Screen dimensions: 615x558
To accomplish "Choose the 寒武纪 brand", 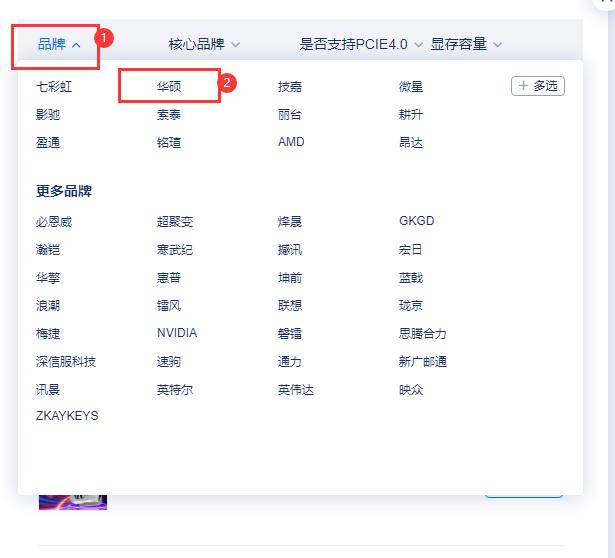I will coord(175,250).
